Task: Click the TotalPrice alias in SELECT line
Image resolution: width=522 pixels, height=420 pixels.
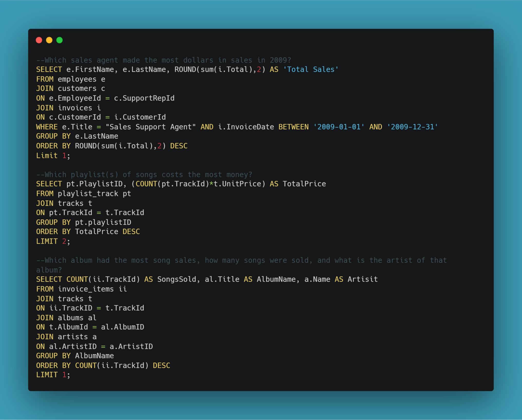Action: point(304,184)
